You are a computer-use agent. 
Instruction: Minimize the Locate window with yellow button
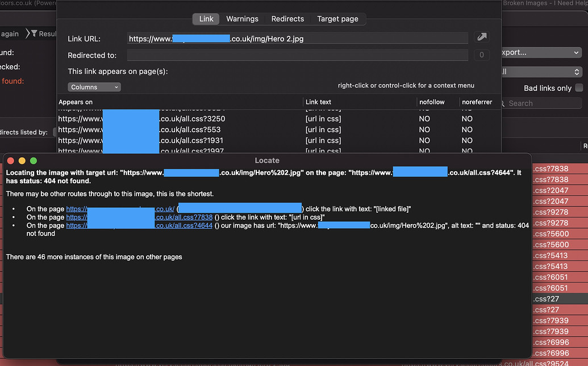22,161
